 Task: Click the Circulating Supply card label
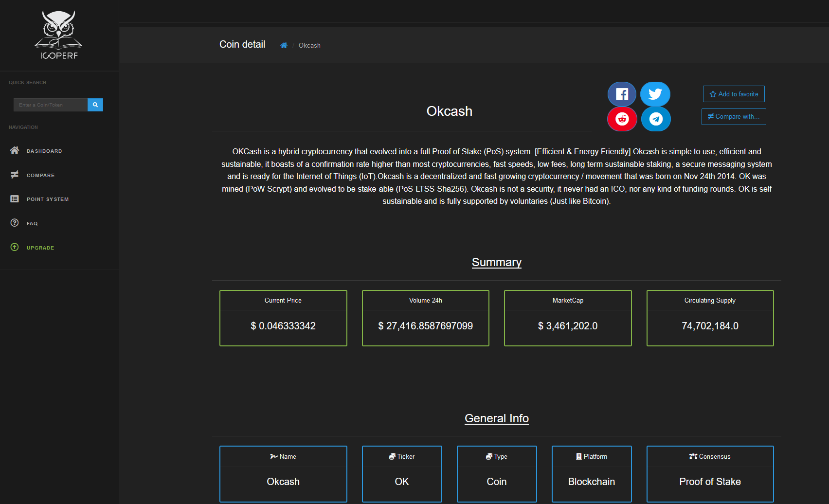(710, 301)
